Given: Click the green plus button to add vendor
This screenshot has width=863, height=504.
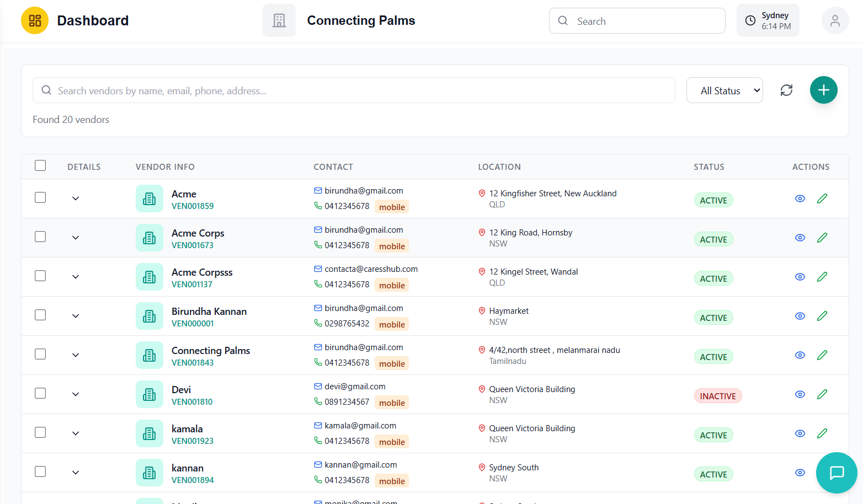Looking at the screenshot, I should pos(823,89).
